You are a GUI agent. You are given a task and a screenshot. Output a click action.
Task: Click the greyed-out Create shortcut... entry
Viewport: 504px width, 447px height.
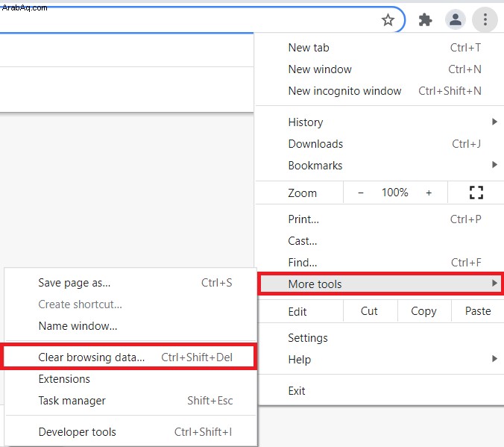point(130,304)
